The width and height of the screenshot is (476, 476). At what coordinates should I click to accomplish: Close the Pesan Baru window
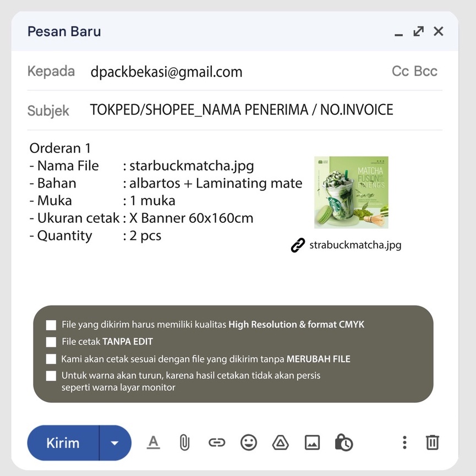439,31
